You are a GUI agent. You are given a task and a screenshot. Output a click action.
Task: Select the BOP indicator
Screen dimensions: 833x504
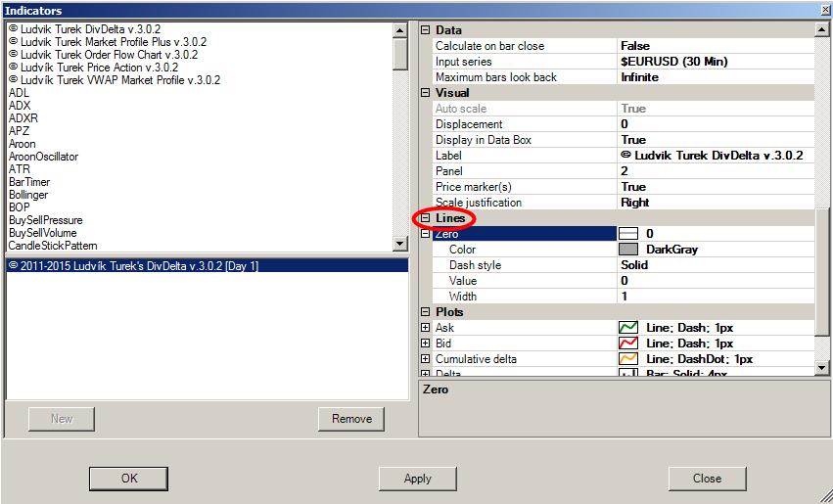tap(20, 207)
